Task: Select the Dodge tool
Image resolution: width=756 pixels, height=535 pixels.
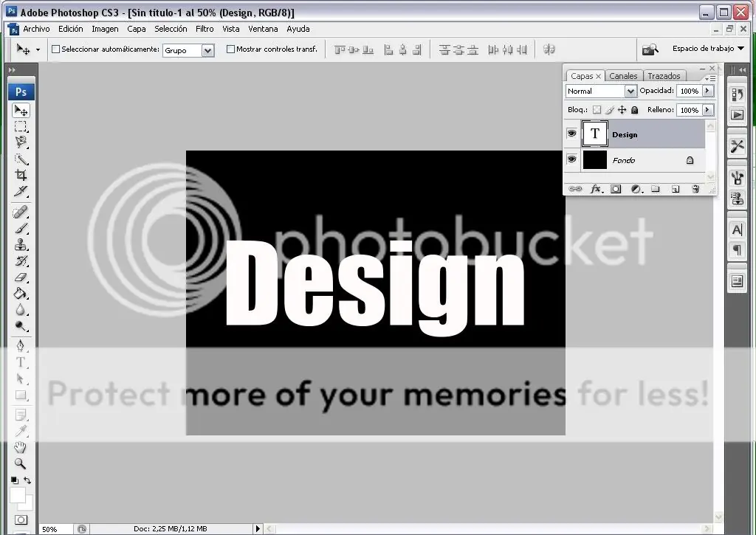Action: tap(21, 326)
